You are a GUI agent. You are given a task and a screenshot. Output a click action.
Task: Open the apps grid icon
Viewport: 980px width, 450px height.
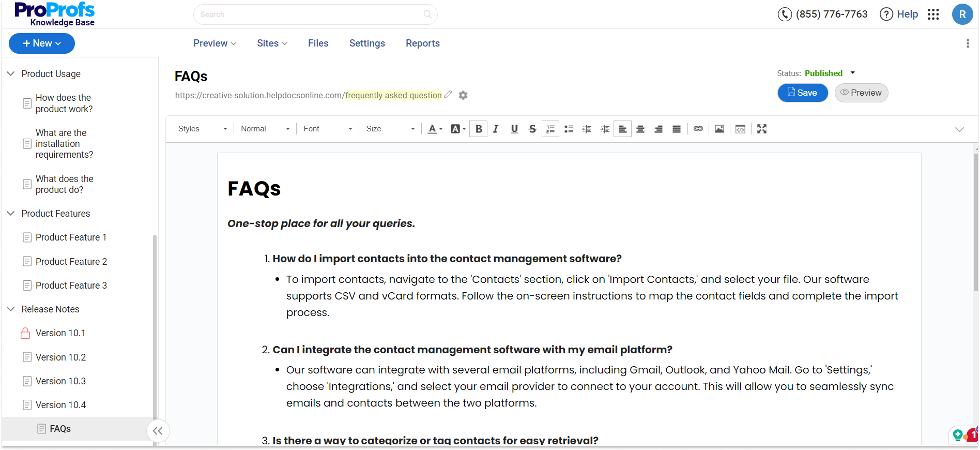933,14
